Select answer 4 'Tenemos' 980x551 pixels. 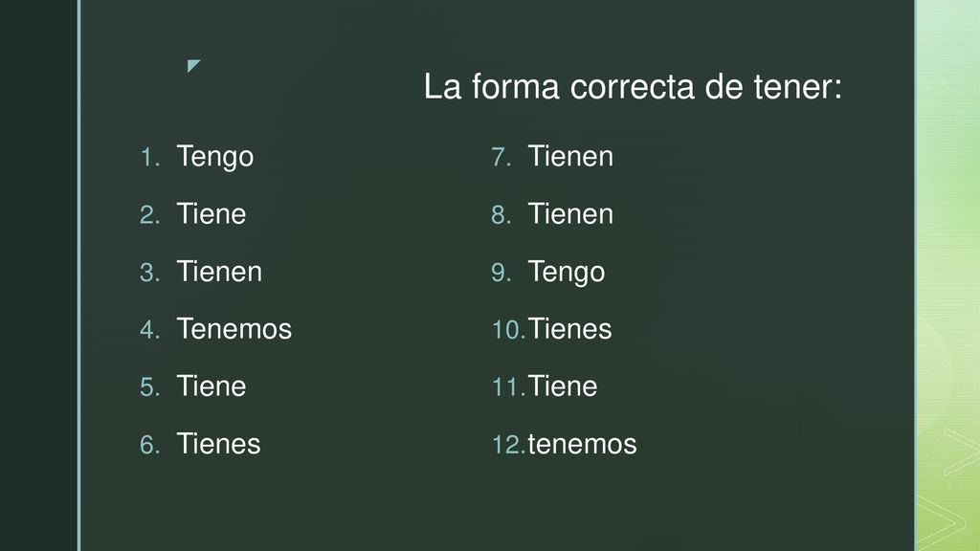click(234, 329)
